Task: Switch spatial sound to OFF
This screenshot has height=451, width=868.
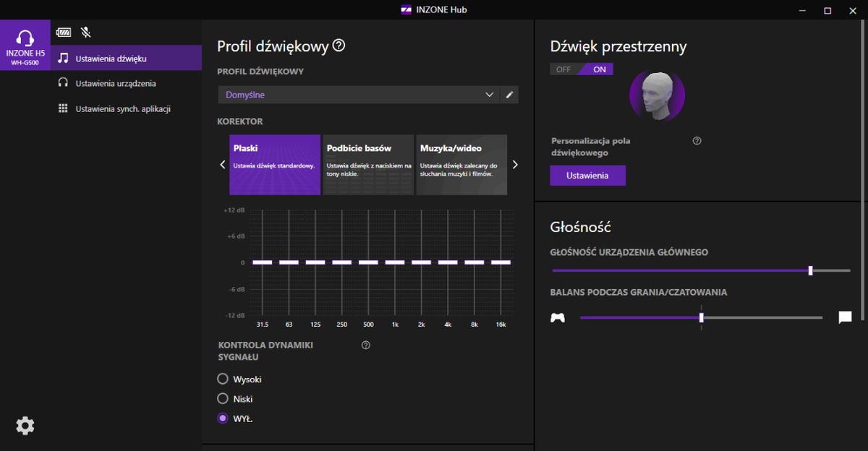Action: point(563,69)
